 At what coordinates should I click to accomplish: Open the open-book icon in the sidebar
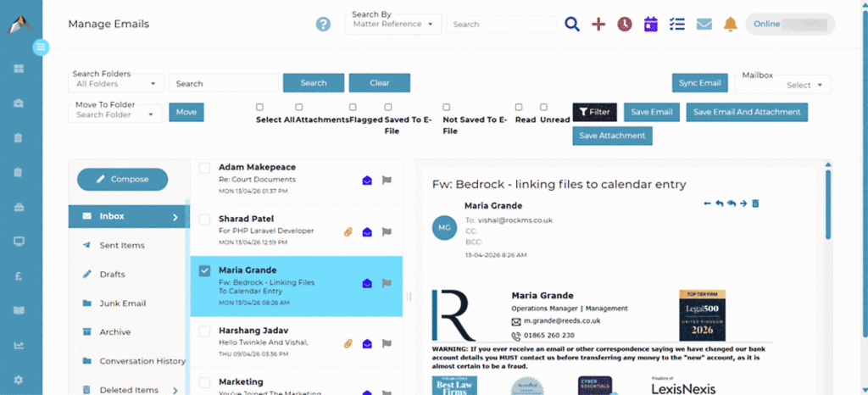click(x=19, y=311)
